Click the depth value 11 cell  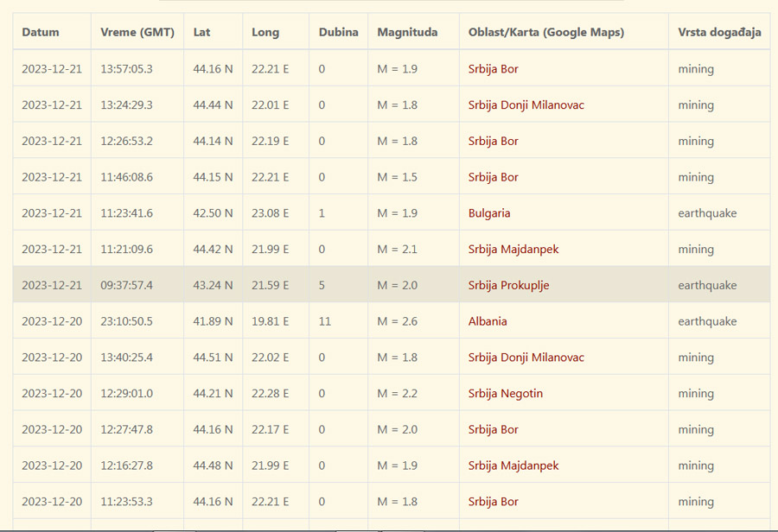(x=325, y=321)
